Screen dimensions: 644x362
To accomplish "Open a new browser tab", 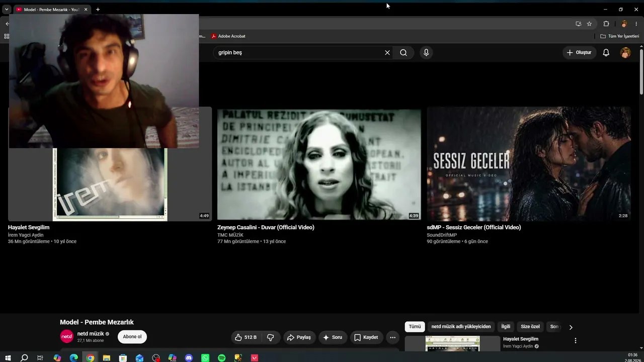I will (x=98, y=10).
